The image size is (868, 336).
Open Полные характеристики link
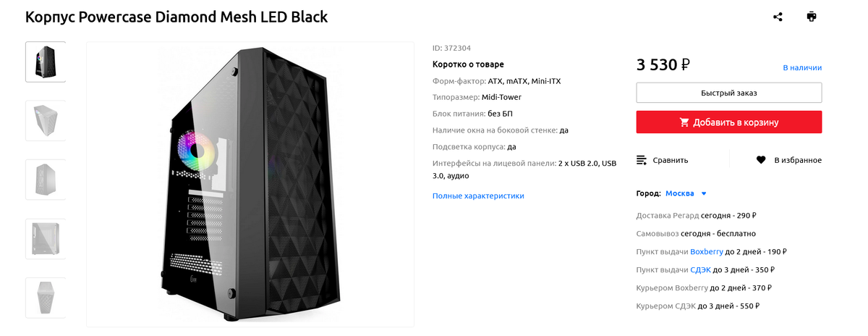tap(478, 196)
